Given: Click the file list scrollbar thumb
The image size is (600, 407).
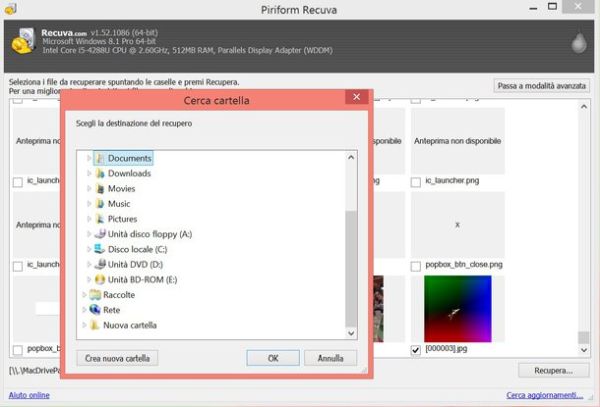Looking at the screenshot, I should [584, 337].
